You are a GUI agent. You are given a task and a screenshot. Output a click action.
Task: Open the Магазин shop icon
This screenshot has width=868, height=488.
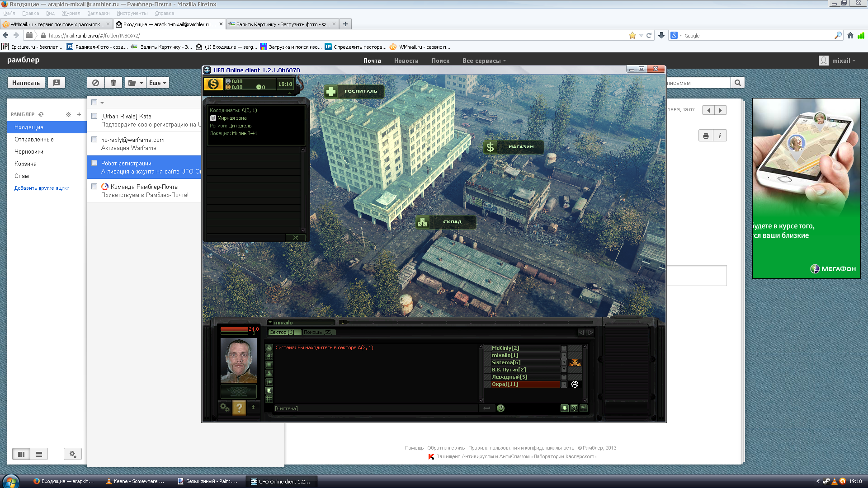coord(514,147)
